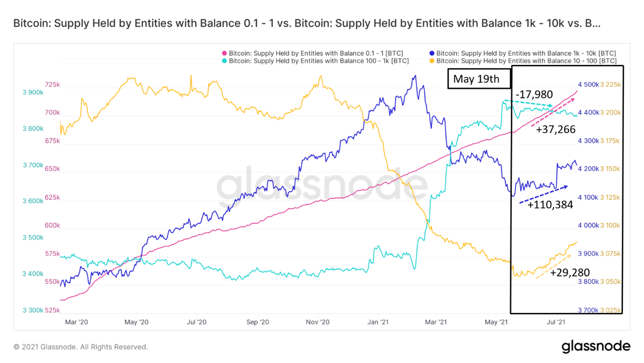Viewport: 644px width, 363px height.
Task: Click the 2021 Glassnode copyright notice
Action: [81, 347]
